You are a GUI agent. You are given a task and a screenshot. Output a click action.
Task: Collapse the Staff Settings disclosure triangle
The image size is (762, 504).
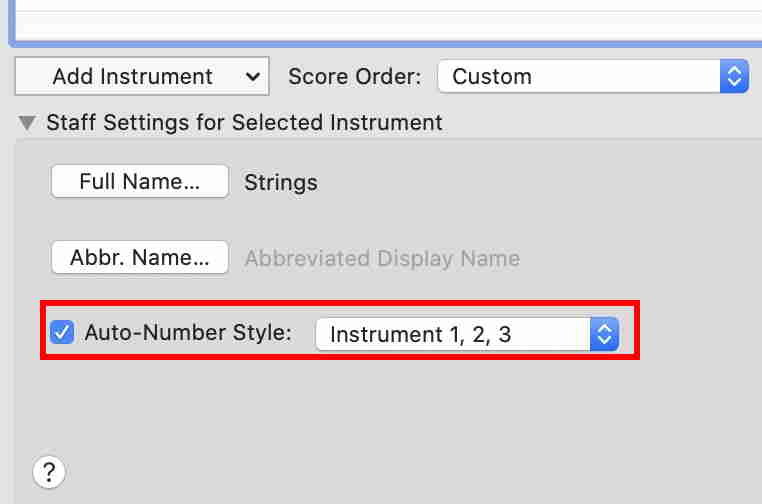coord(25,123)
